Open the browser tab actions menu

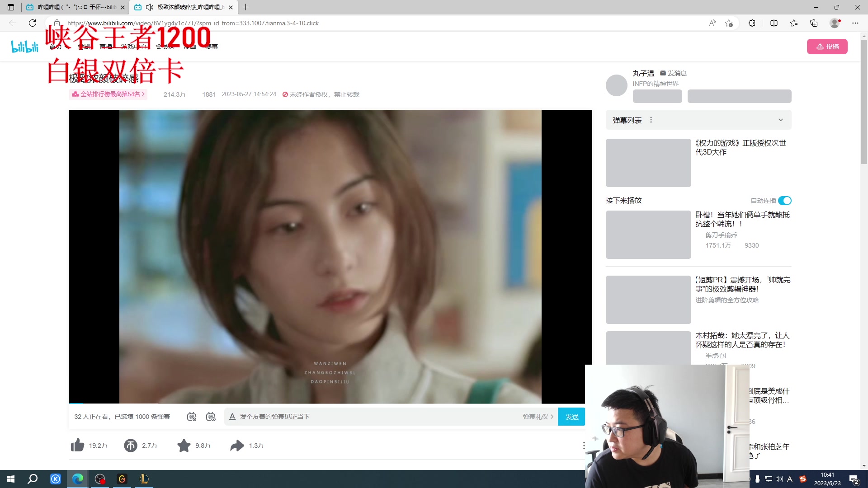pos(11,7)
